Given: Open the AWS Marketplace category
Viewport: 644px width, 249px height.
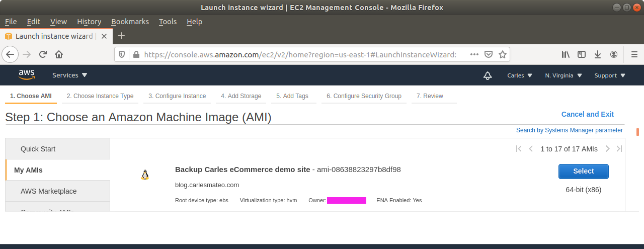Looking at the screenshot, I should click(57, 191).
